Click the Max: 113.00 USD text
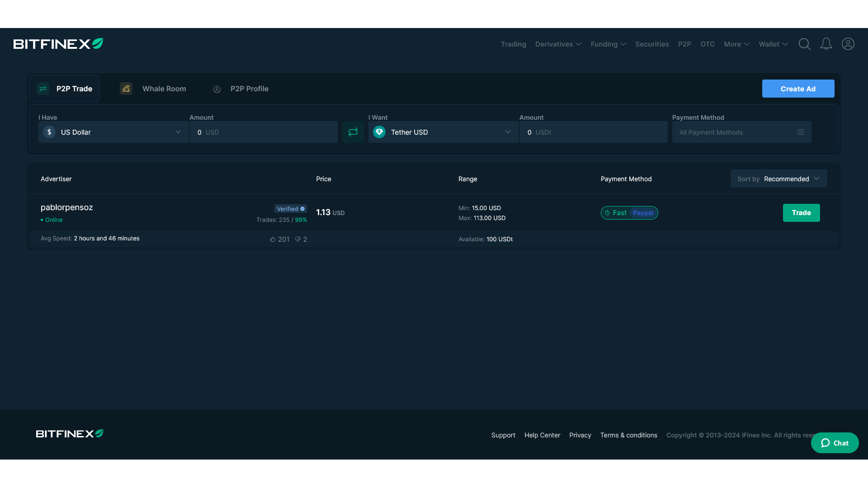This screenshot has width=868, height=488. (x=482, y=218)
